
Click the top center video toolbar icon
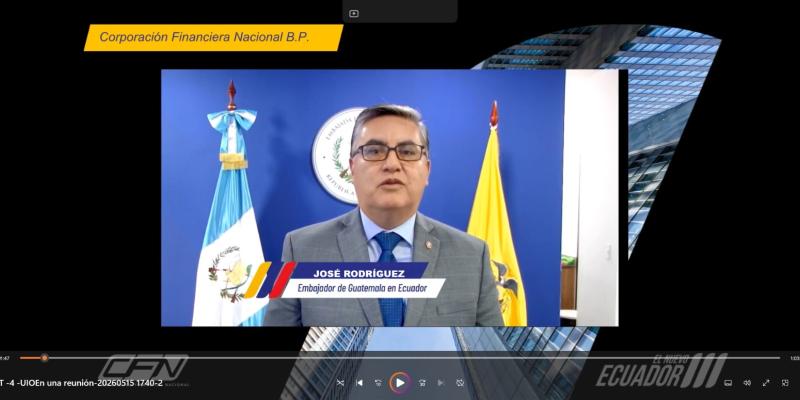[x=354, y=14]
